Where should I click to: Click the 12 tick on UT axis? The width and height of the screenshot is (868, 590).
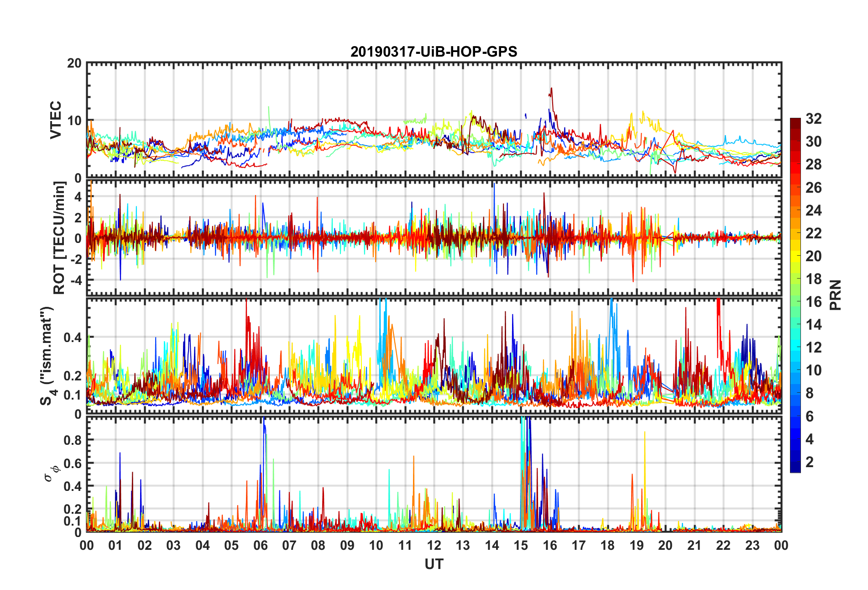click(434, 545)
